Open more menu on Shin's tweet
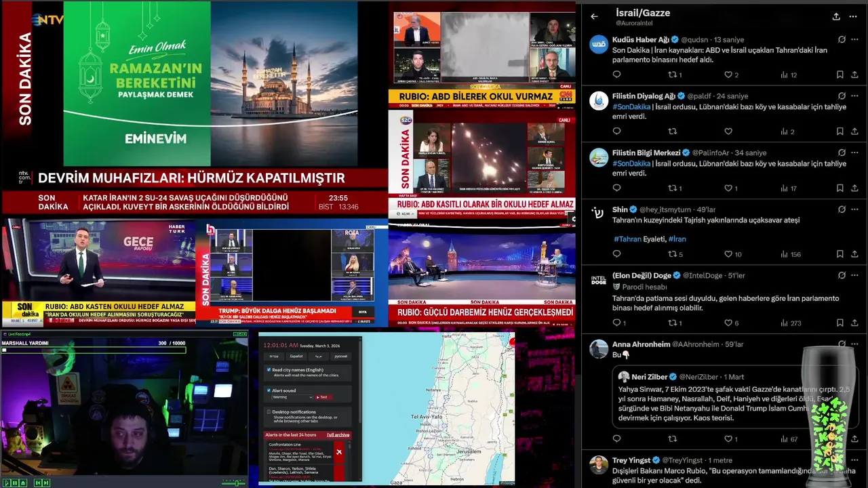The image size is (868, 488). pyautogui.click(x=856, y=209)
